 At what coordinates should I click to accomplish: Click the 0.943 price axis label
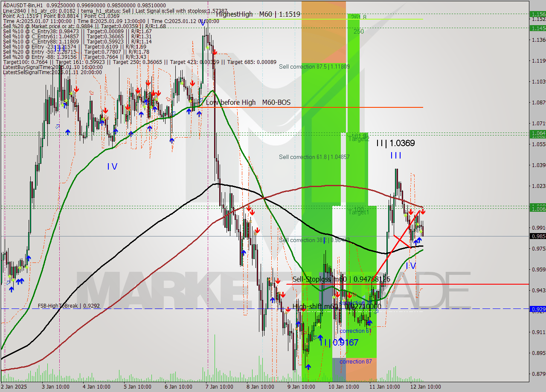point(538,290)
